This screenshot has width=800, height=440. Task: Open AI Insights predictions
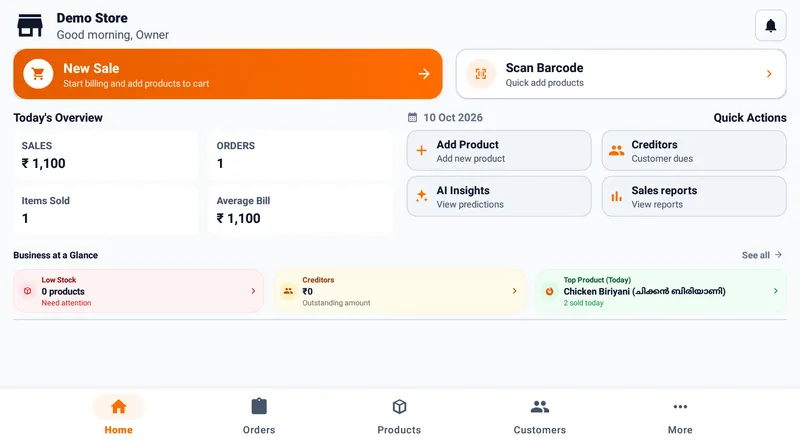coord(499,197)
